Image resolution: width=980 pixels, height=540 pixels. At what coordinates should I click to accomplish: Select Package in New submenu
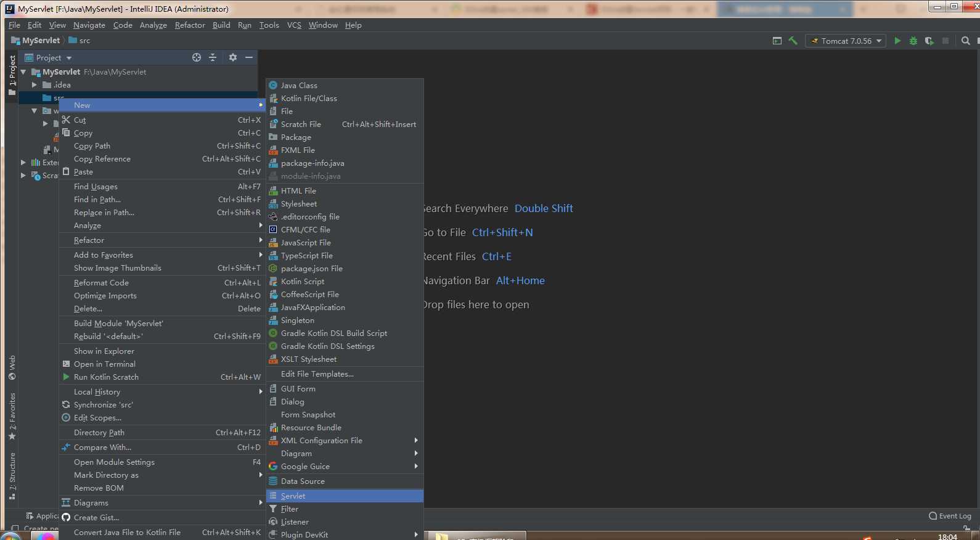tap(345, 137)
